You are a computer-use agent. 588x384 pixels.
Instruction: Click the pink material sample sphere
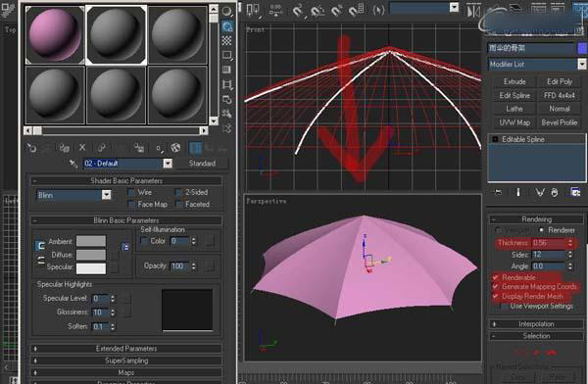click(55, 34)
